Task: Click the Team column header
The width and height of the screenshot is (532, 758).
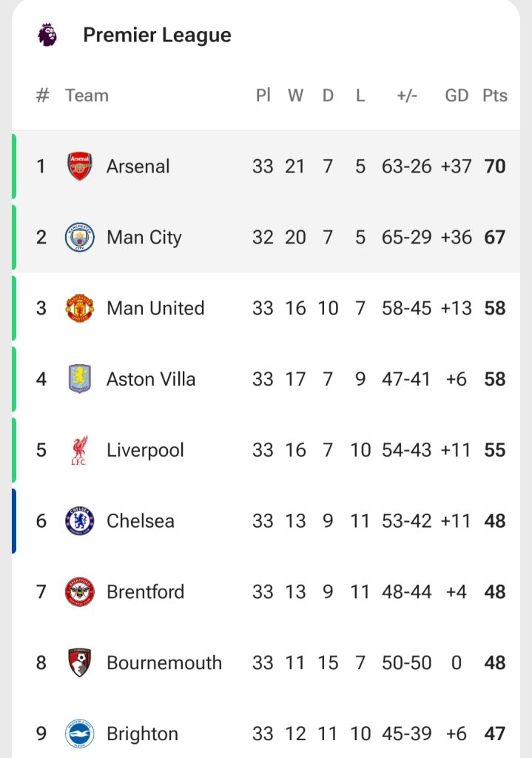Action: click(x=87, y=95)
